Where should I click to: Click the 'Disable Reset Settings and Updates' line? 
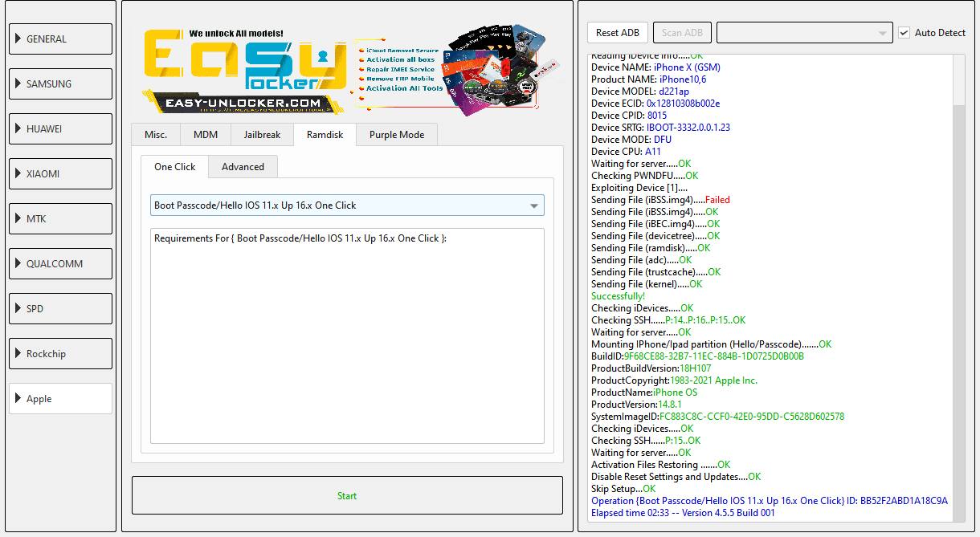point(676,476)
